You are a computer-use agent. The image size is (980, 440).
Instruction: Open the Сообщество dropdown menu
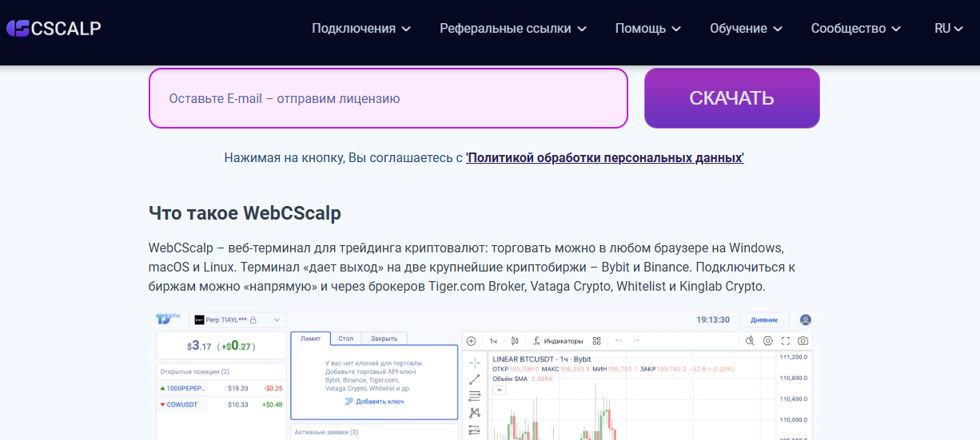(x=856, y=29)
